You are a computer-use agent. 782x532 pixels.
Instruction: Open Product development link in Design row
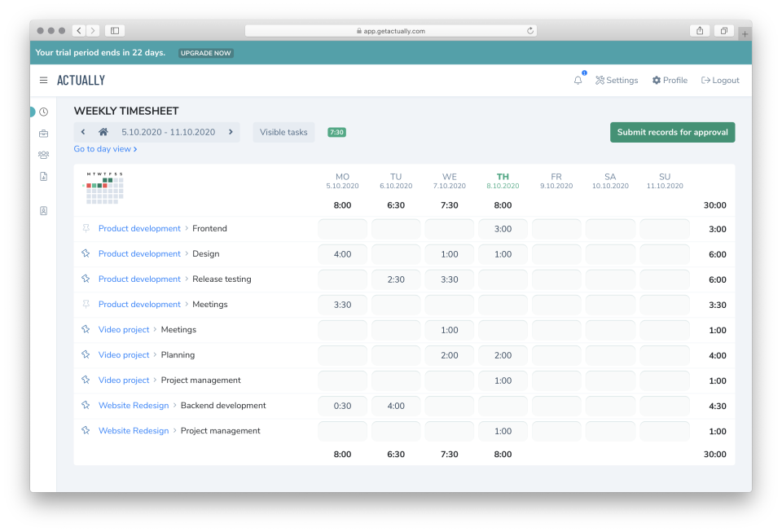click(139, 254)
